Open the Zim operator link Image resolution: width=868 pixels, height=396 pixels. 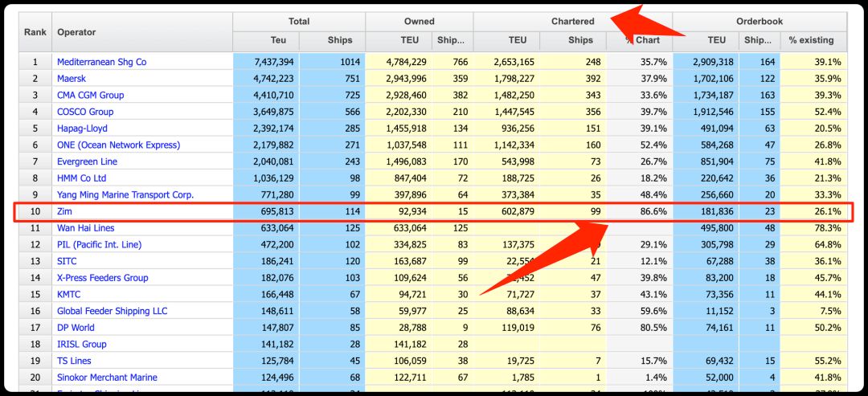(x=65, y=211)
